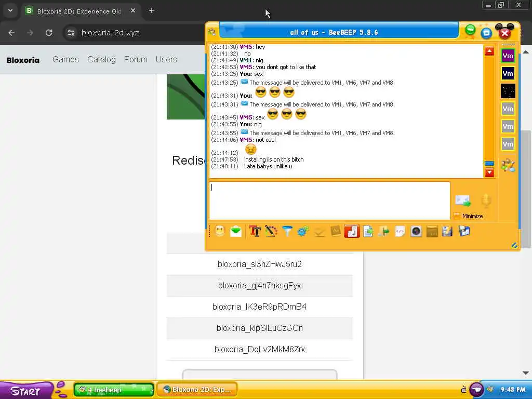This screenshot has height=399, width=532.
Task: Go forward in the browser
Action: (30, 33)
